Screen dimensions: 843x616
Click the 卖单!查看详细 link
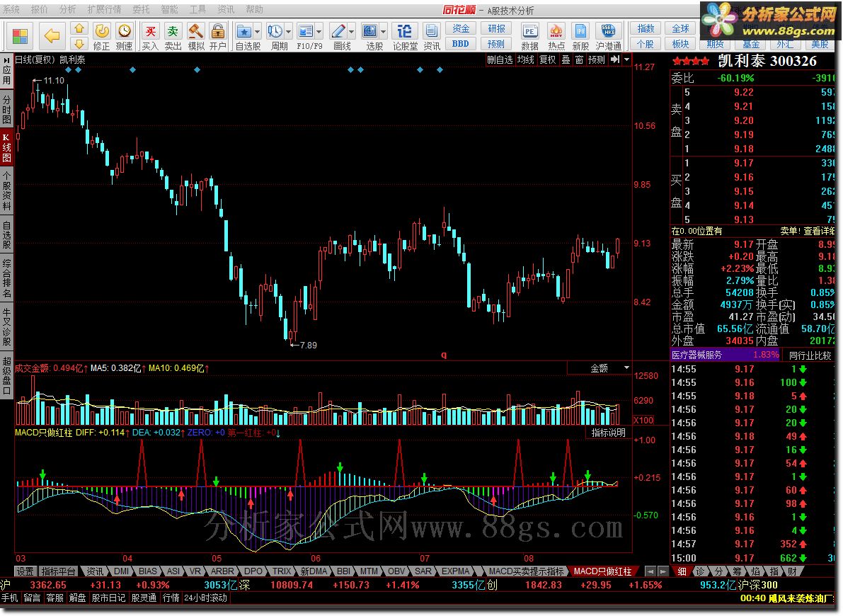808,231
